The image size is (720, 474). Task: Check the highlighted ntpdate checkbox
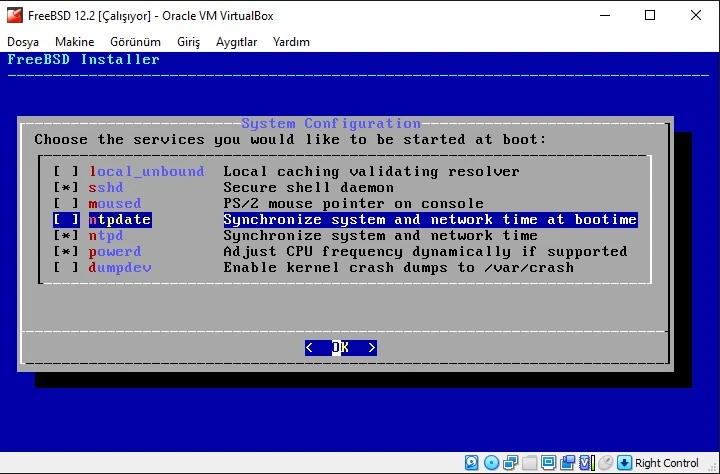pos(66,220)
